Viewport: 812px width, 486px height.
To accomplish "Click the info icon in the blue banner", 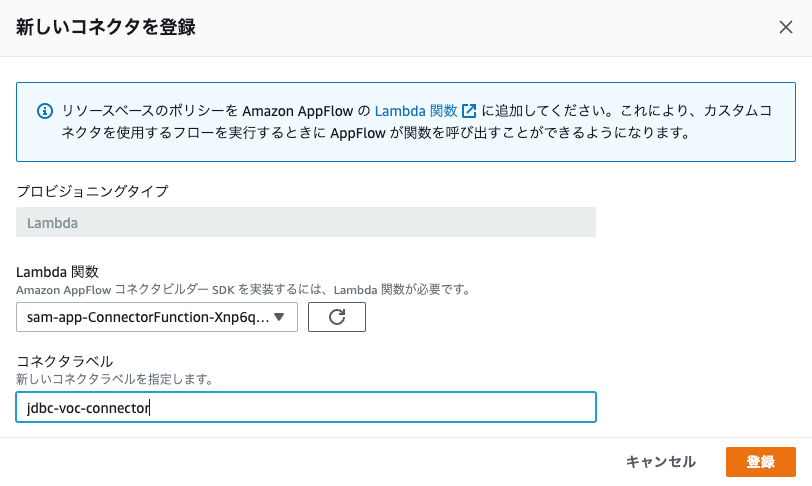I will click(44, 110).
